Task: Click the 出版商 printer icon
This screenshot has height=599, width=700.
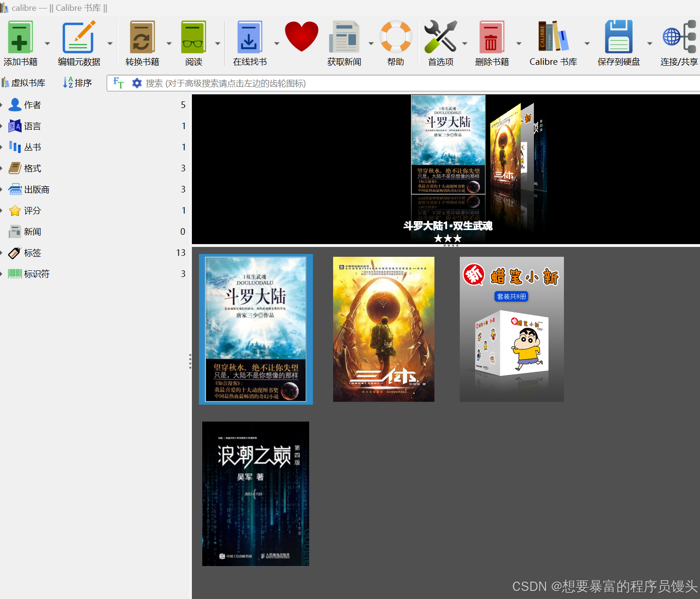Action: click(15, 189)
